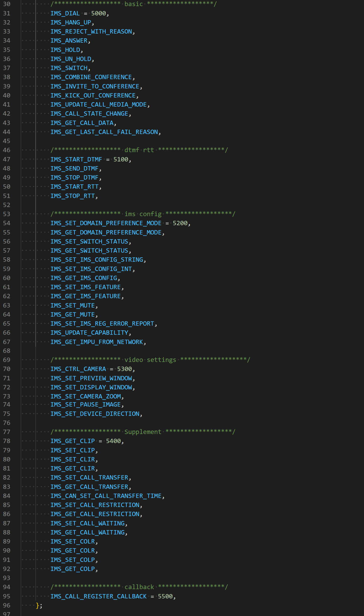Click IMS_SET_SWITCH_STATUS on line 56
This screenshot has height=616, width=364.
(89, 242)
